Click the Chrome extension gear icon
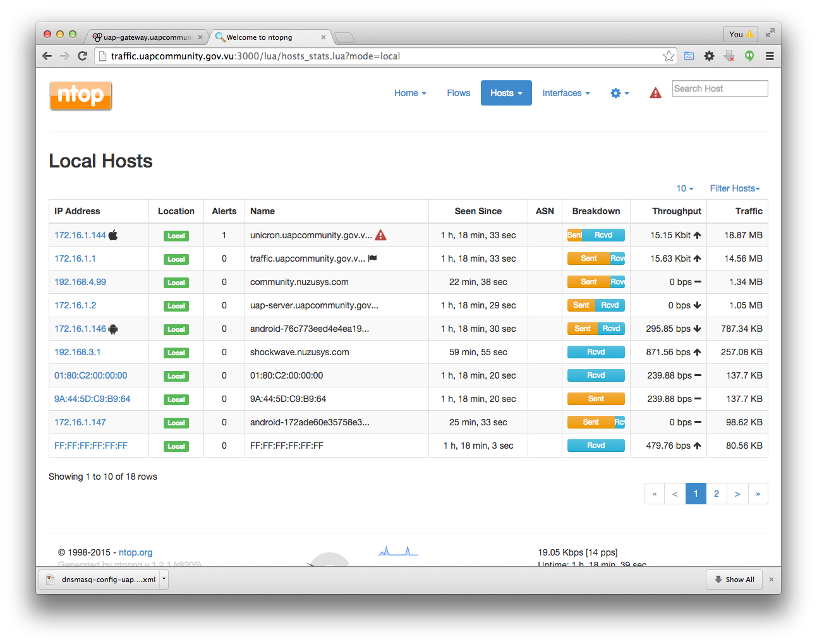This screenshot has height=644, width=817. coord(709,56)
